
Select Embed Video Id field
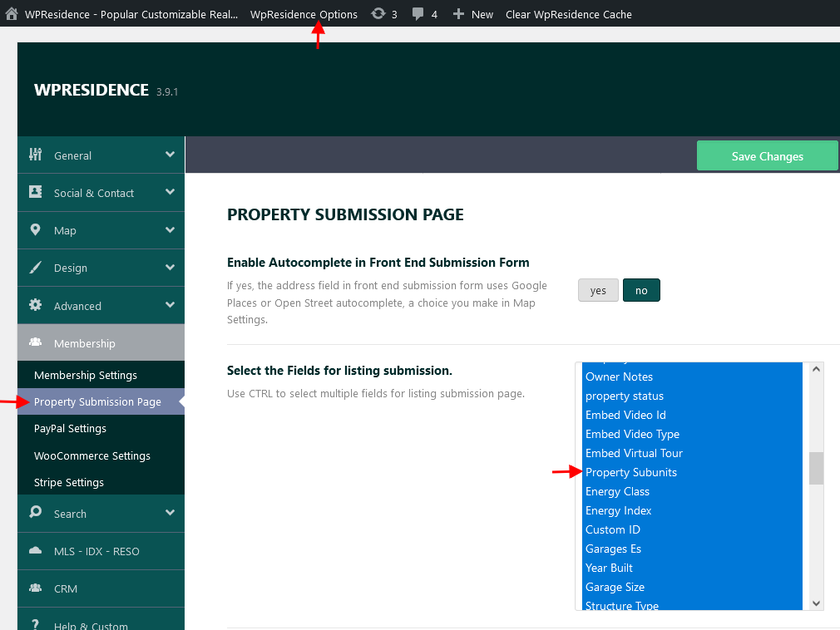[692, 415]
